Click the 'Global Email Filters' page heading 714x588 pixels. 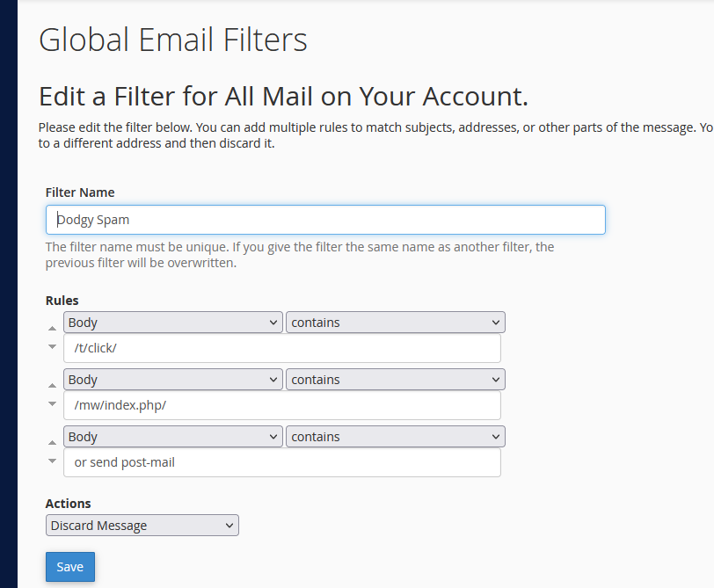pyautogui.click(x=173, y=40)
